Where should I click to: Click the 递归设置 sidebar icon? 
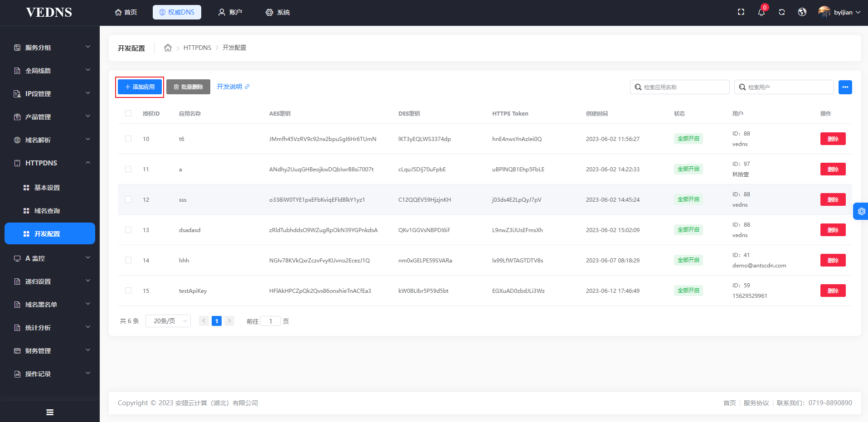point(17,281)
